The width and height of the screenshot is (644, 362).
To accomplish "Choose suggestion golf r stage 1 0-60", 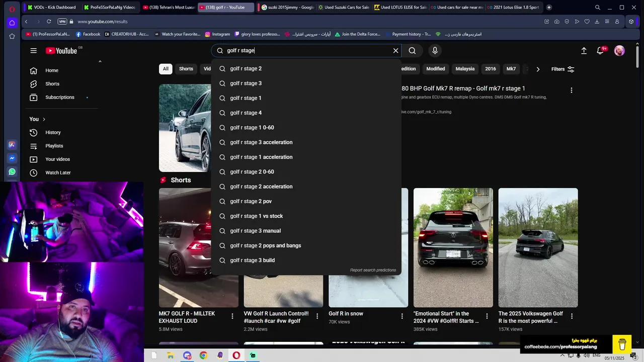I will coord(306,128).
